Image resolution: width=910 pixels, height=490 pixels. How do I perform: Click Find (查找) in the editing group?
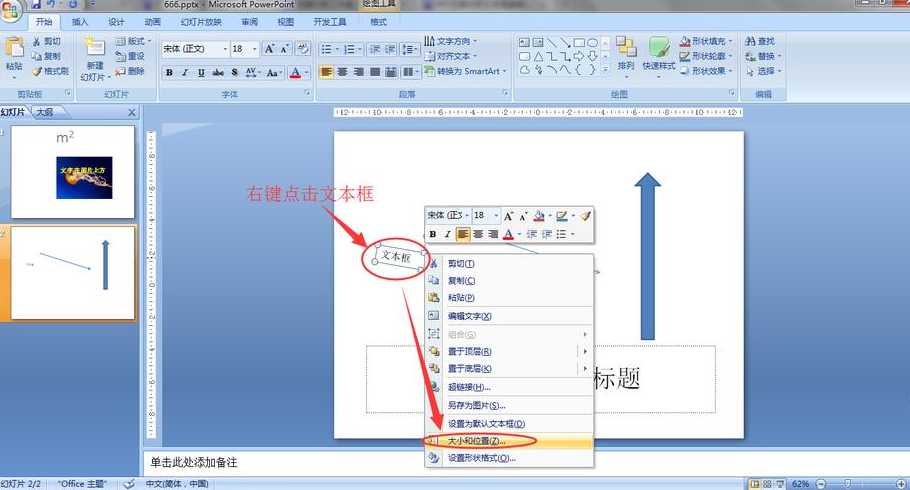(760, 42)
